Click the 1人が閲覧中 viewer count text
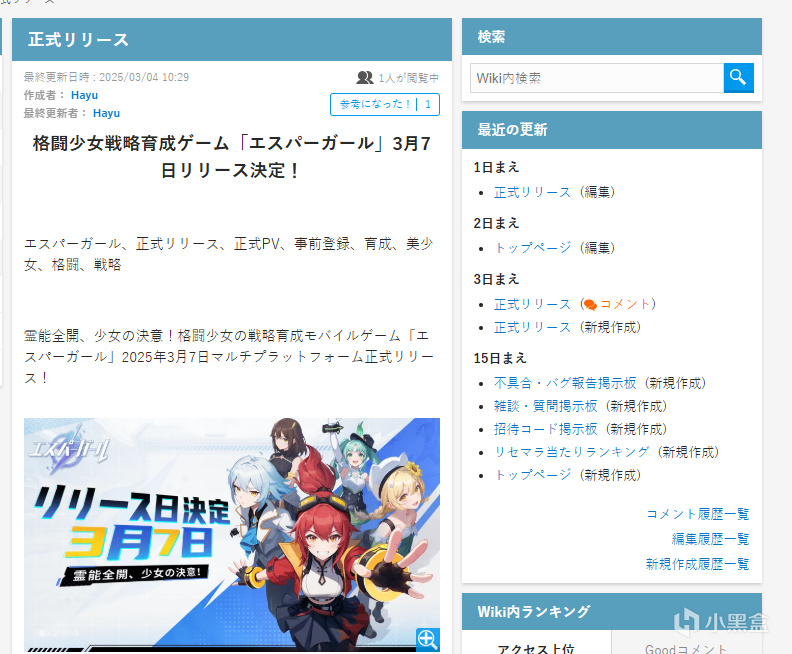This screenshot has height=654, width=792. pyautogui.click(x=409, y=78)
